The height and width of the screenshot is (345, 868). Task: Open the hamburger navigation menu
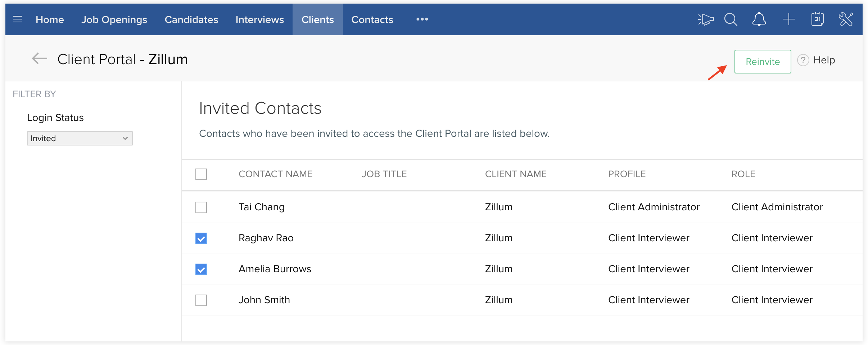(18, 19)
